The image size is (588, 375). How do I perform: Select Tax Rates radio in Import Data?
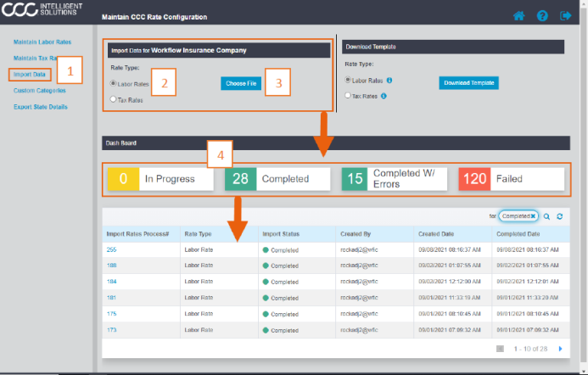tap(114, 99)
